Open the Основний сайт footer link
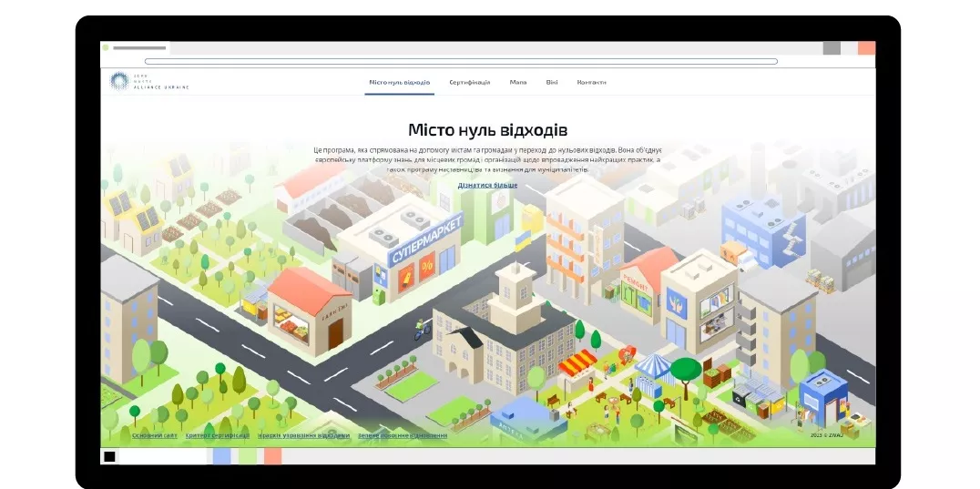The image size is (980, 489). (154, 435)
